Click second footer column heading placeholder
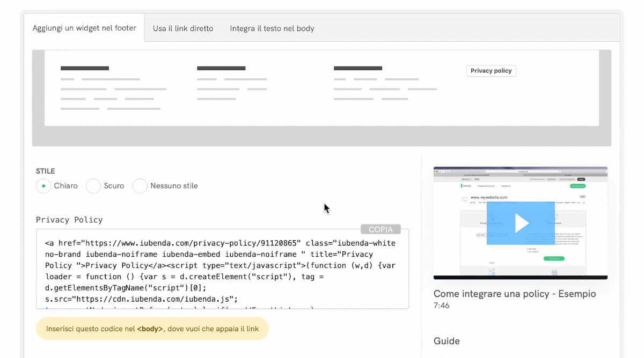Viewport: 644px width, 358px height. tap(221, 69)
